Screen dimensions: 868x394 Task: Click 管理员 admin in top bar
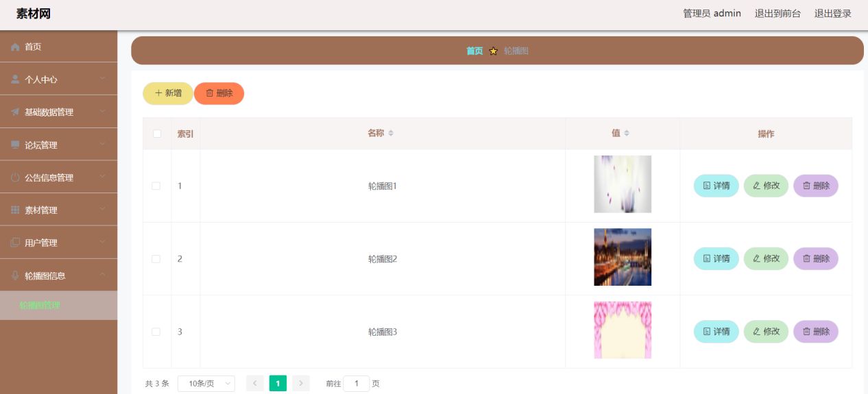[x=712, y=14]
